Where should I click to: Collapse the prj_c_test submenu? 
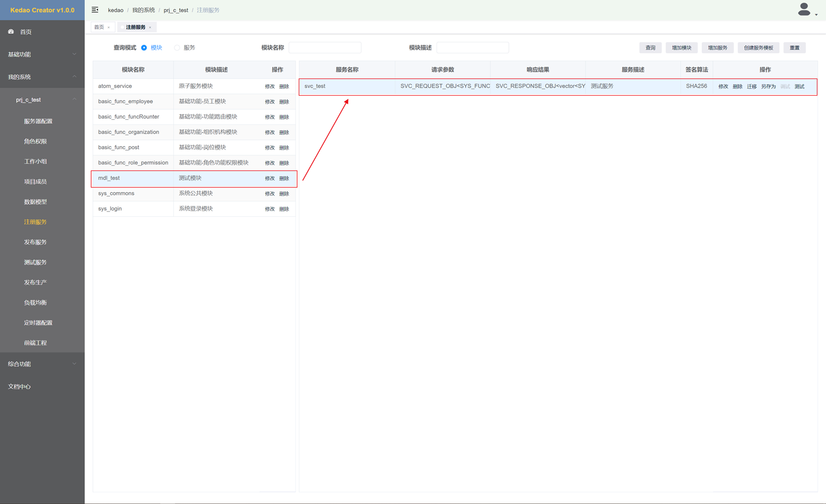pyautogui.click(x=42, y=100)
